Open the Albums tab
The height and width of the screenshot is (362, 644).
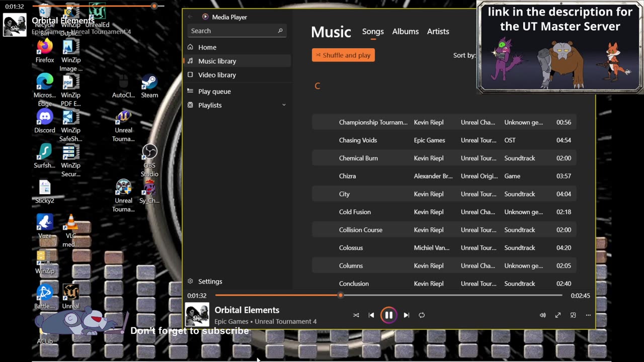(x=406, y=31)
